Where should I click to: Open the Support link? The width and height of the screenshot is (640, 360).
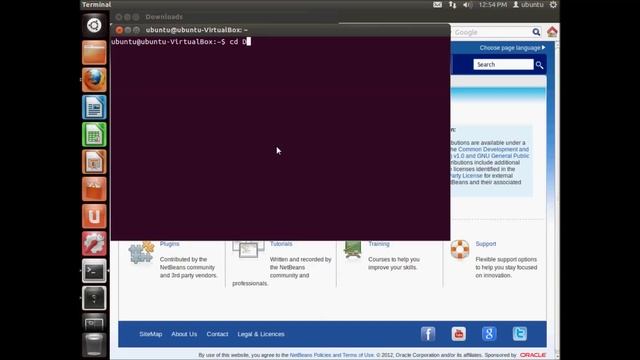[x=486, y=244]
